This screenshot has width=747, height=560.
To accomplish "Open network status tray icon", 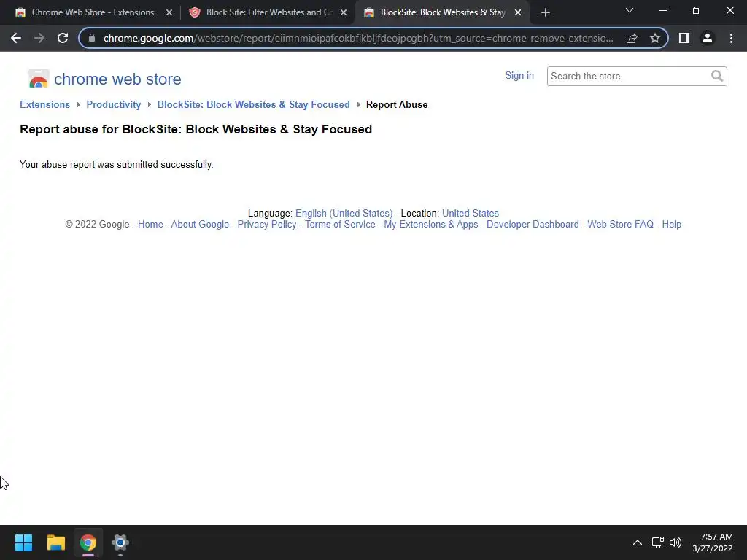I will tap(658, 542).
